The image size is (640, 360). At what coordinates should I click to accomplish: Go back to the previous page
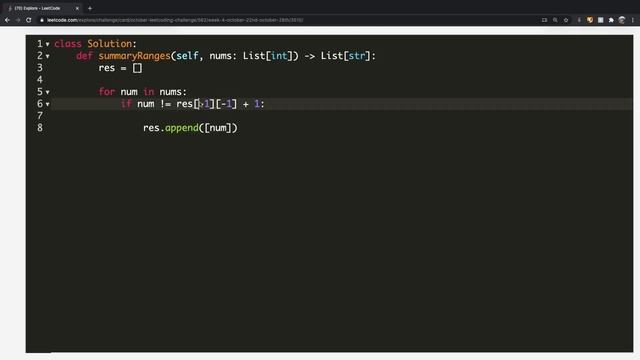point(7,20)
